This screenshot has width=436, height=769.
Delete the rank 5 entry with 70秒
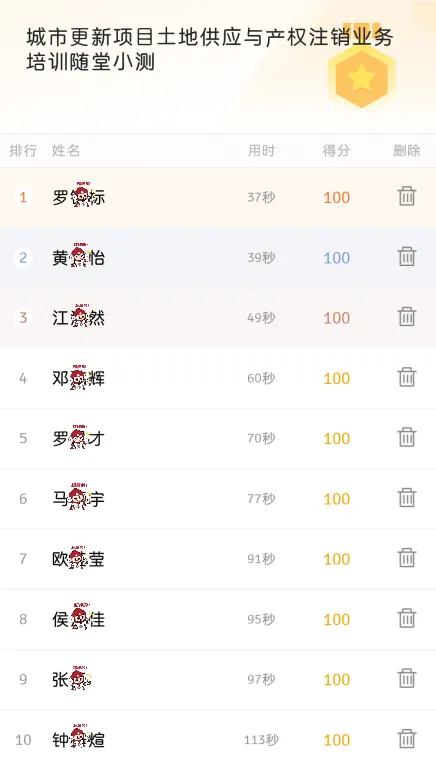coord(407,437)
